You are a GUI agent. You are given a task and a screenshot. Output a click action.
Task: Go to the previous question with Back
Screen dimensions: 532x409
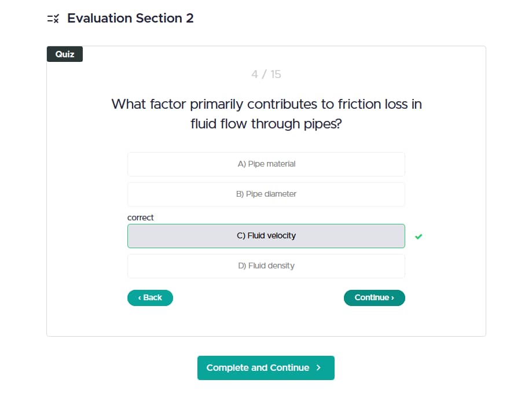click(x=150, y=298)
